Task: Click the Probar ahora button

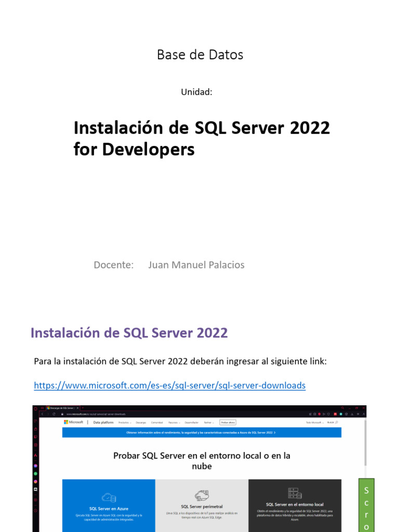Action: click(228, 422)
